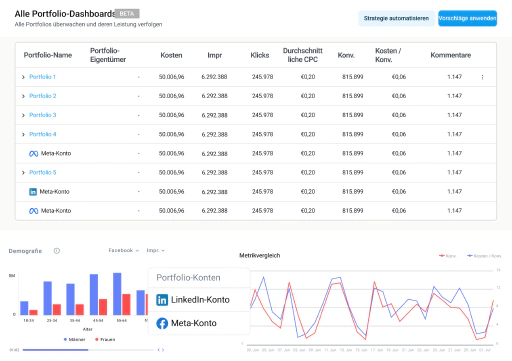
Task: Apply suggestions via Vorschläge anwenden button
Action: tap(467, 18)
